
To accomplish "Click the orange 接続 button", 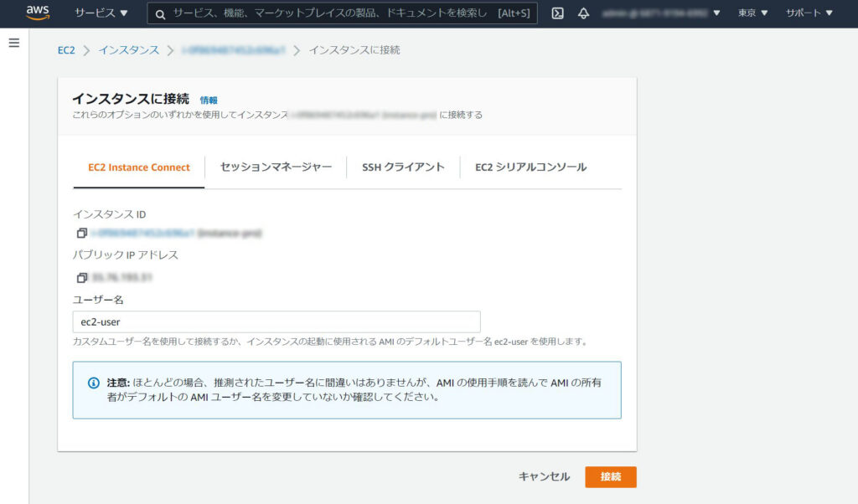I will (610, 476).
